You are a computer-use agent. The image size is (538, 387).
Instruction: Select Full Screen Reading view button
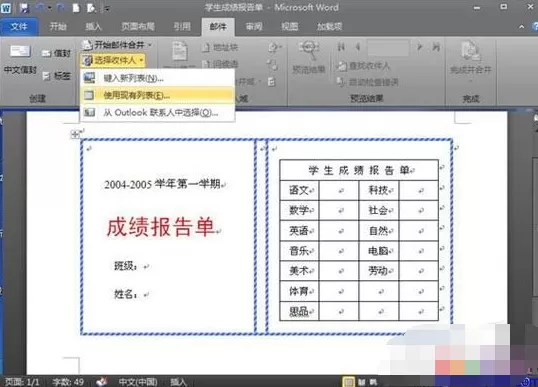pyautogui.click(x=362, y=382)
